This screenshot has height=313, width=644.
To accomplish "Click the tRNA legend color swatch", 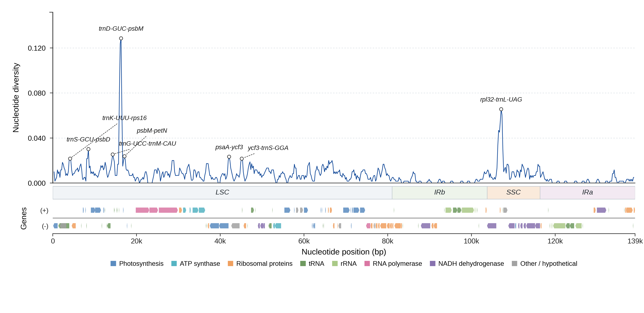I will [x=303, y=264].
